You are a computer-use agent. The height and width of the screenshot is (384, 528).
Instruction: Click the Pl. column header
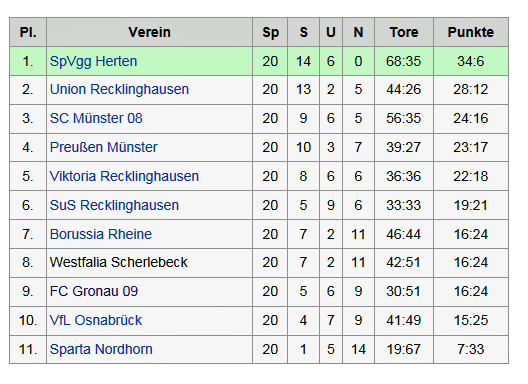[x=28, y=32]
